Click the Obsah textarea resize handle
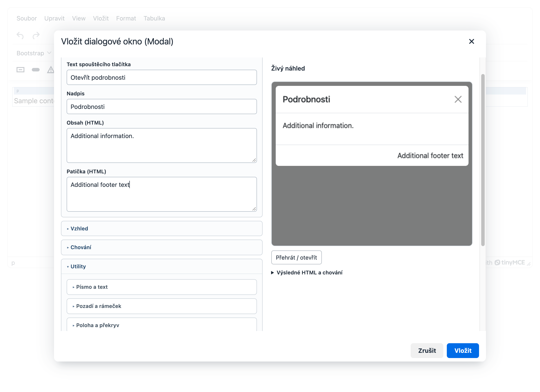Viewport: 540px width, 392px height. pyautogui.click(x=254, y=160)
